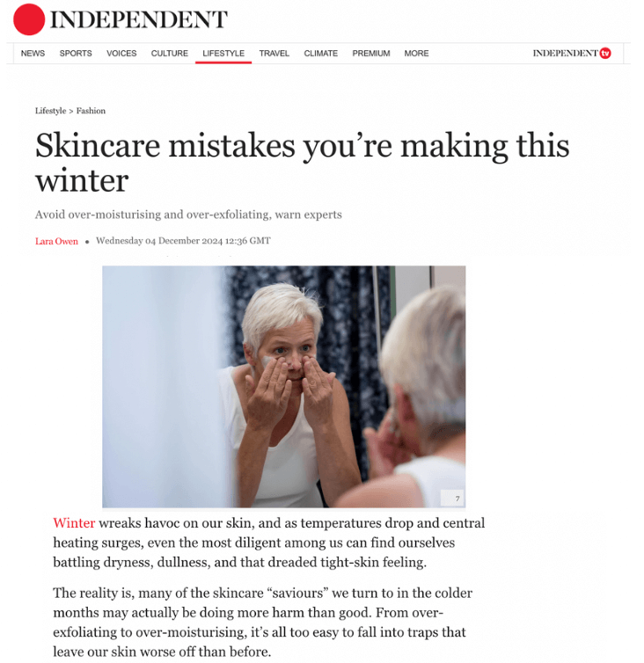Expand the MORE menu

pos(416,54)
